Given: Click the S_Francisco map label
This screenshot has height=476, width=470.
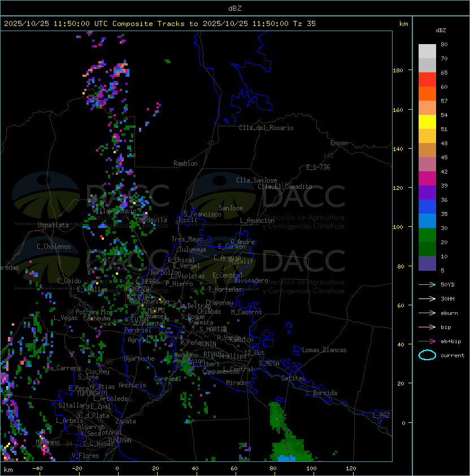Looking at the screenshot, I should coord(202,214).
